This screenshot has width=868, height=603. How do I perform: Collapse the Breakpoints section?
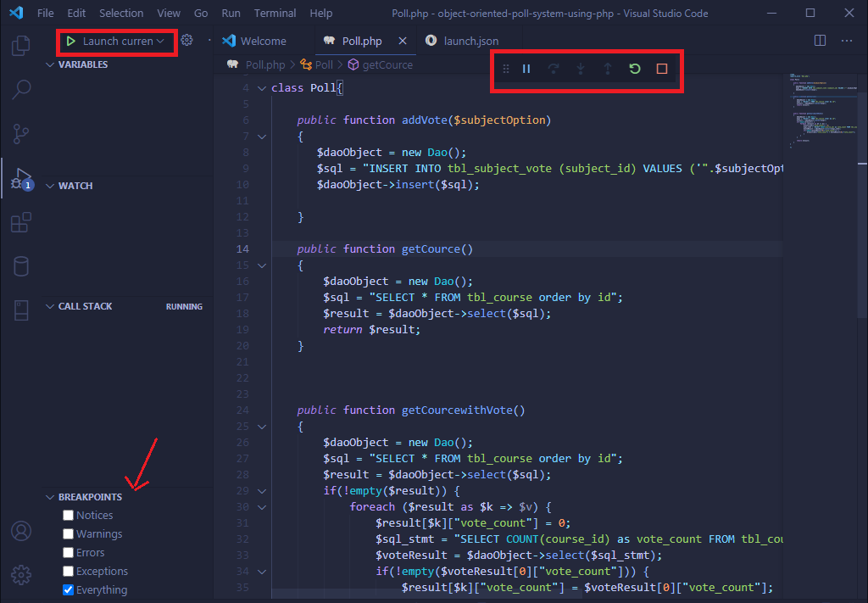51,496
